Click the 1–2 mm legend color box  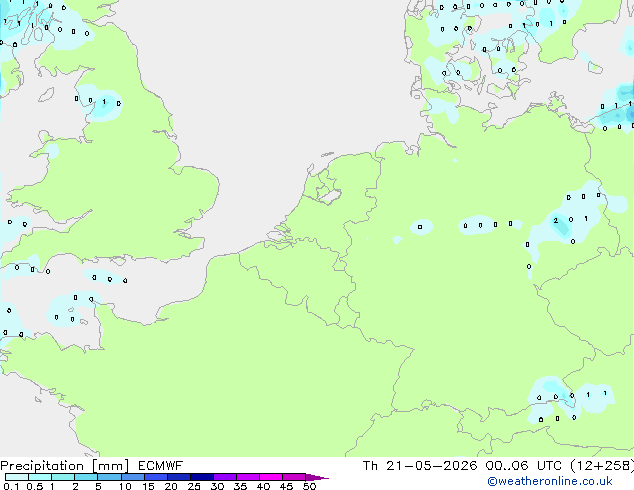pos(63,477)
